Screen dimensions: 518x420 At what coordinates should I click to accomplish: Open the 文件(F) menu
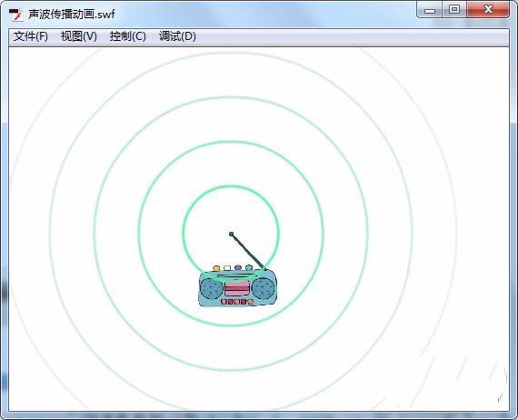pos(30,36)
